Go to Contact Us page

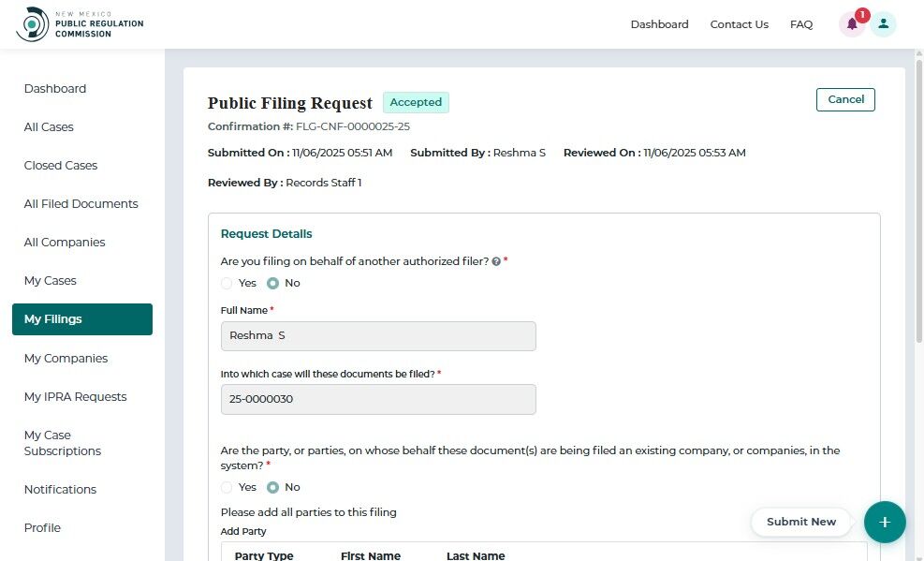(x=739, y=24)
